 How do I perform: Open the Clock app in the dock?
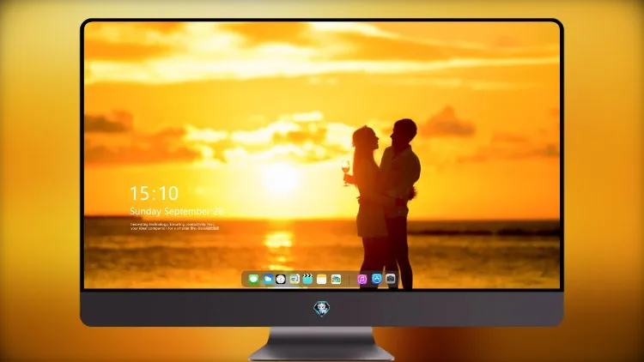point(281,279)
